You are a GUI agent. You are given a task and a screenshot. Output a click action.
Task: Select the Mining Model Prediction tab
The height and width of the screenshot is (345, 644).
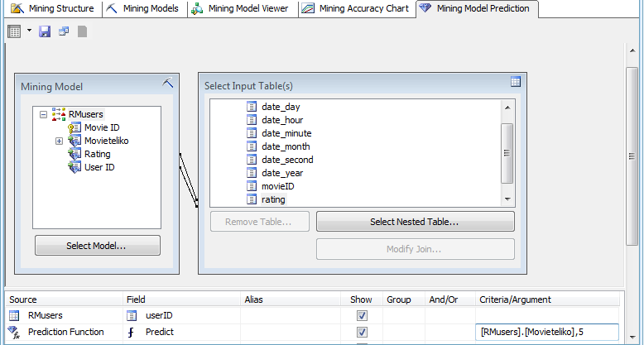coord(475,8)
